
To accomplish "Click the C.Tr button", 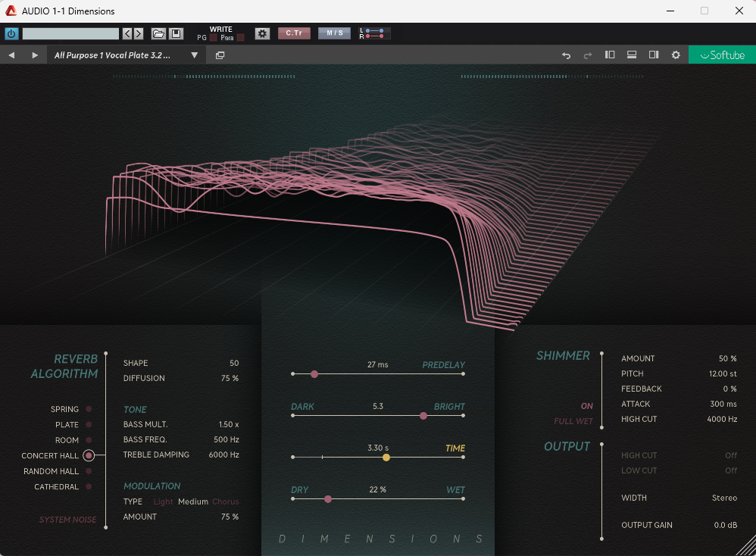I will click(294, 33).
